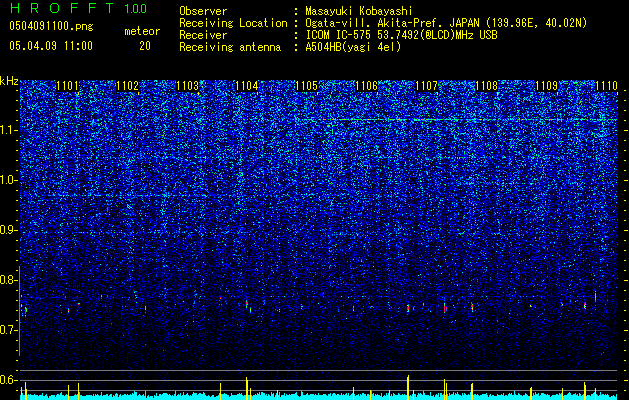Screen dimensions: 629x400
Task: Click the 0.7 kHz axis tick label
Action: (9, 330)
